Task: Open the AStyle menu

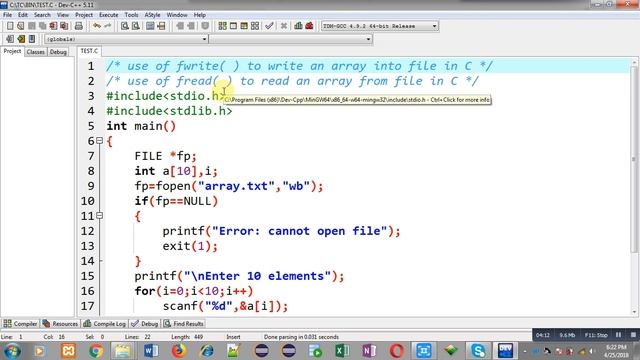Action: point(152,15)
